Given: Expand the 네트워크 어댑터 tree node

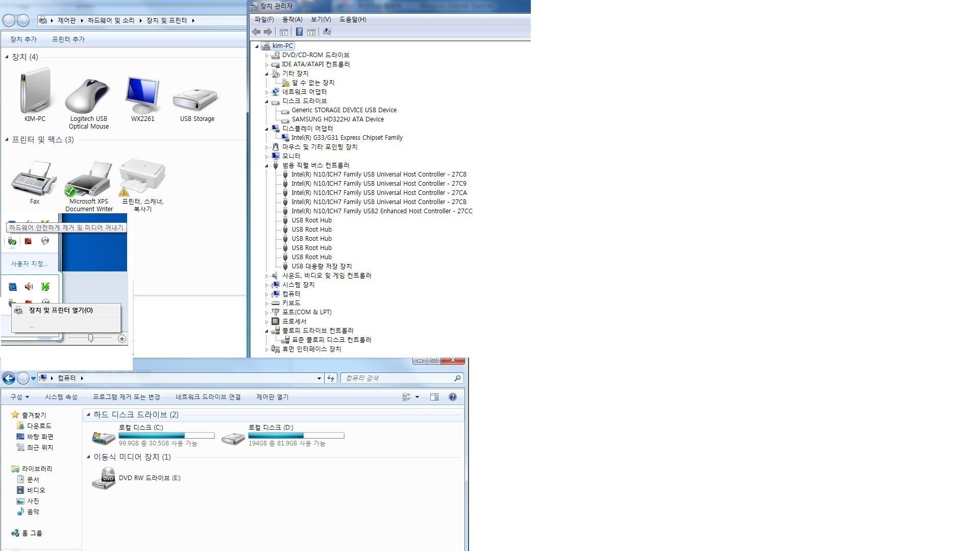Looking at the screenshot, I should [x=266, y=92].
